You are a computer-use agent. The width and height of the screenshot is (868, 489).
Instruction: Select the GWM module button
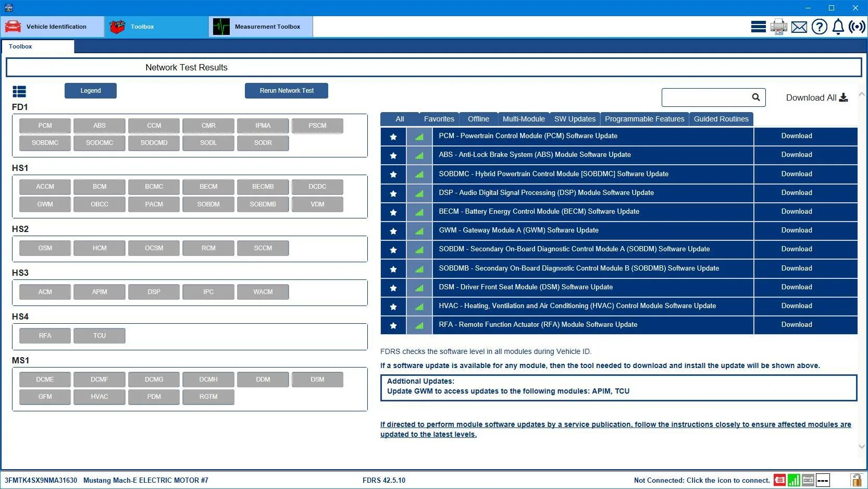[45, 204]
